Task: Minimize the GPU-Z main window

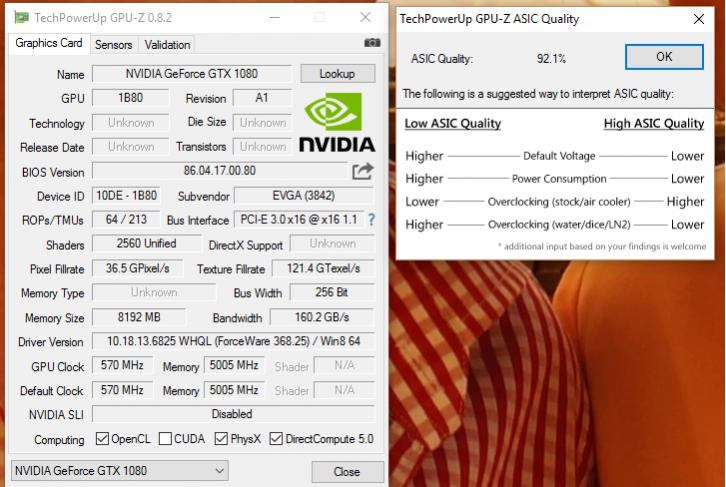Action: tap(275, 18)
